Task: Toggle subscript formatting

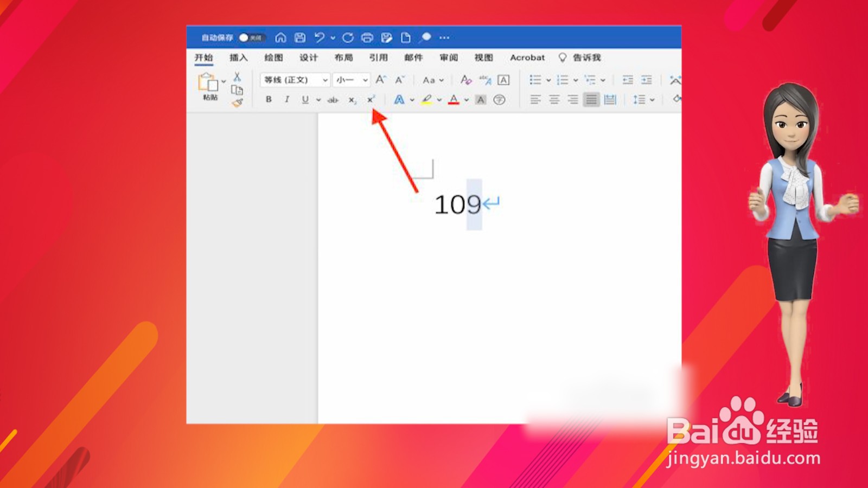Action: pyautogui.click(x=352, y=100)
